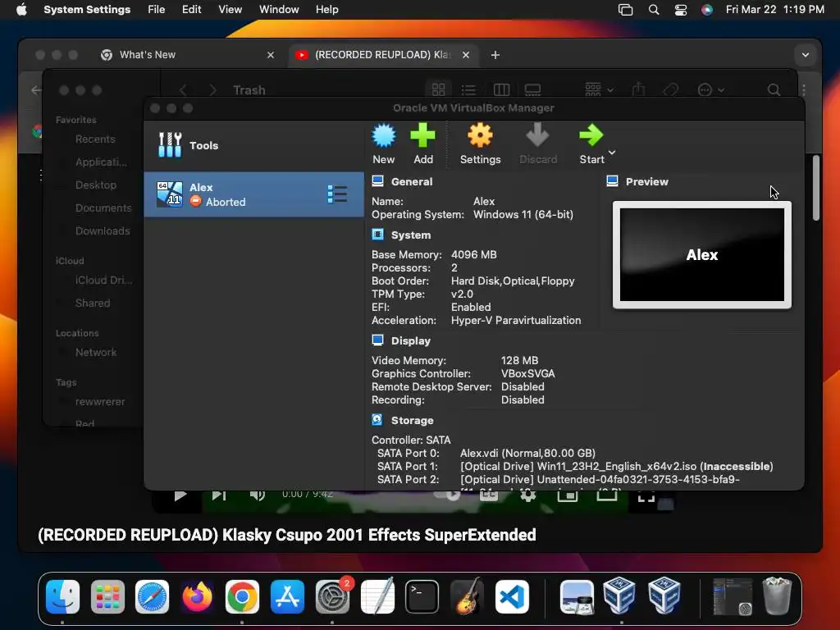Select Documents in Finder sidebar

103,208
